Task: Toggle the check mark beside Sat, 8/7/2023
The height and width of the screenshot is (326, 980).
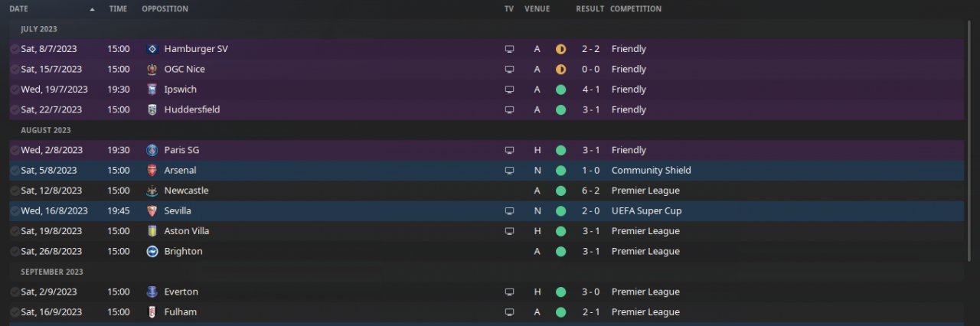Action: 15,49
